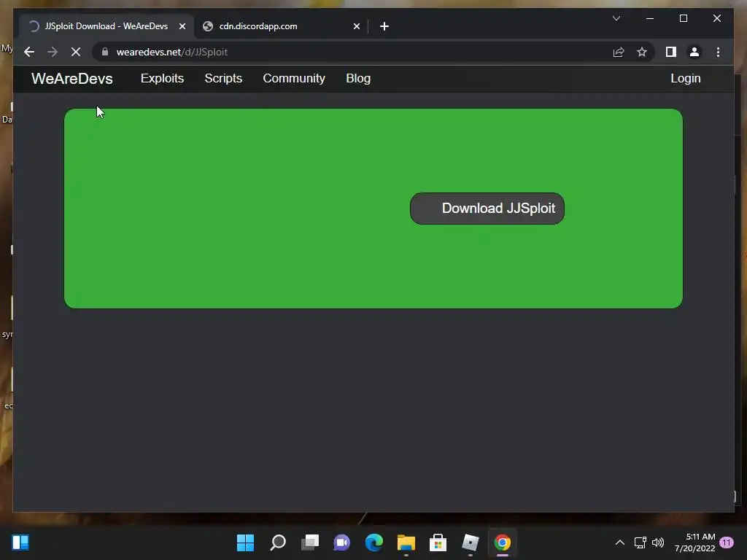The width and height of the screenshot is (747, 560).
Task: Open the Exploits menu item
Action: pos(162,79)
